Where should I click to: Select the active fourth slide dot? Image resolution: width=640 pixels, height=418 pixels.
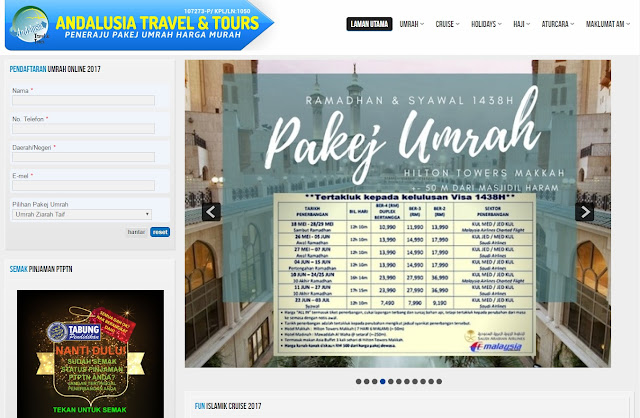pos(382,381)
